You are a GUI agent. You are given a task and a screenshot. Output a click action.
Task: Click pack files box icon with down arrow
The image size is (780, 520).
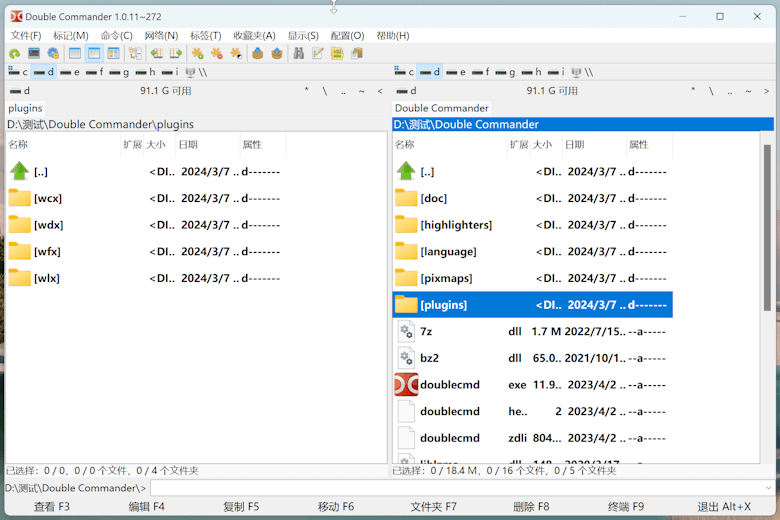pos(258,53)
